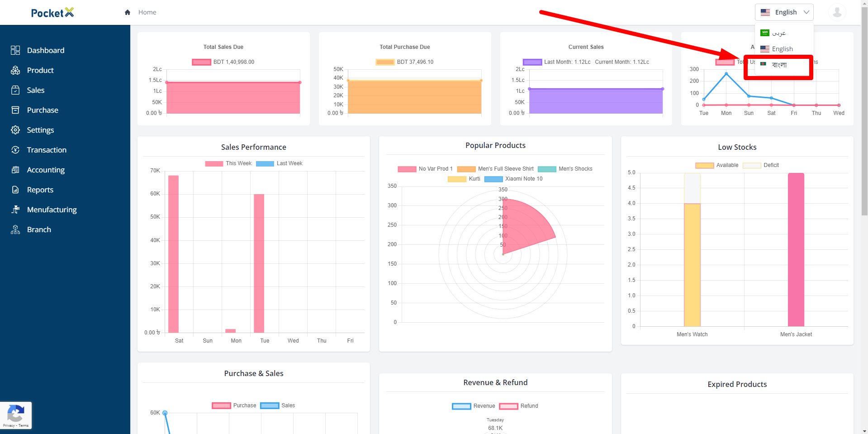Open the Menufacturing menu item

click(x=52, y=210)
